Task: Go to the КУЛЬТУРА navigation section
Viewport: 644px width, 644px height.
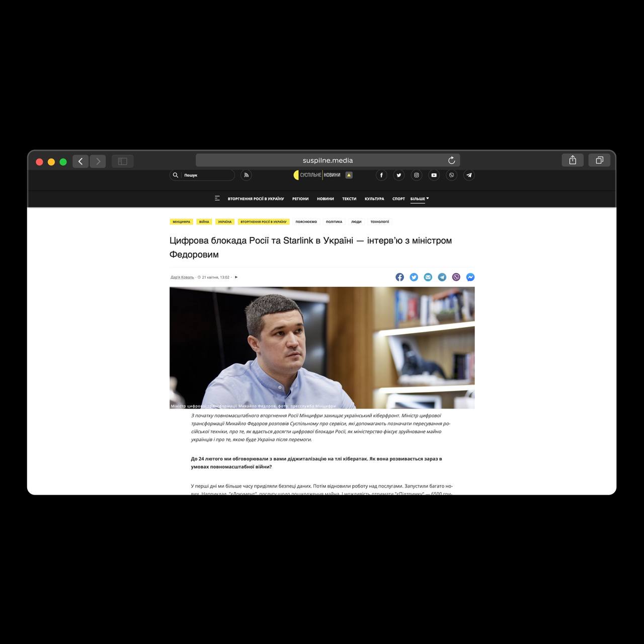Action: pos(374,199)
